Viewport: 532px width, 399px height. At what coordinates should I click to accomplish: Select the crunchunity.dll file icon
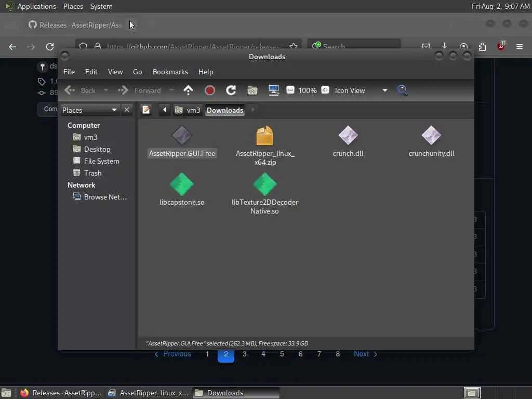pos(431,136)
